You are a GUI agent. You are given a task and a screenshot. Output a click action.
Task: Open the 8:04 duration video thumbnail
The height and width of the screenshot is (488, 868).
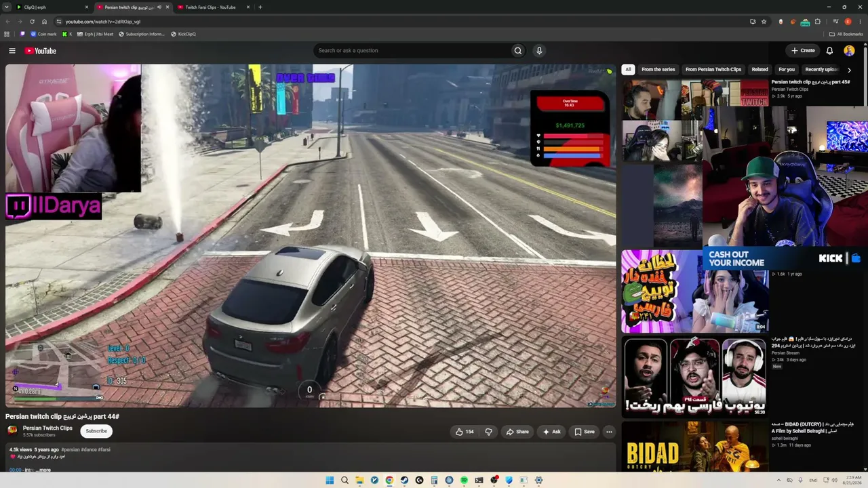coord(695,291)
